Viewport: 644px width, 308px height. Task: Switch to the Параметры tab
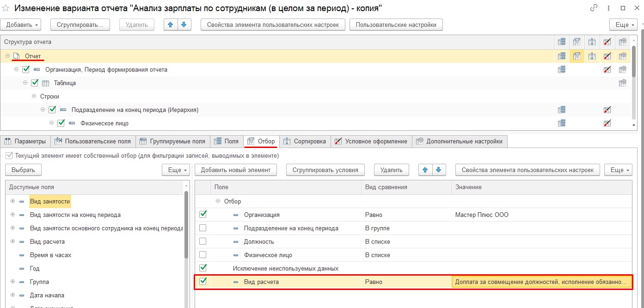click(x=25, y=141)
